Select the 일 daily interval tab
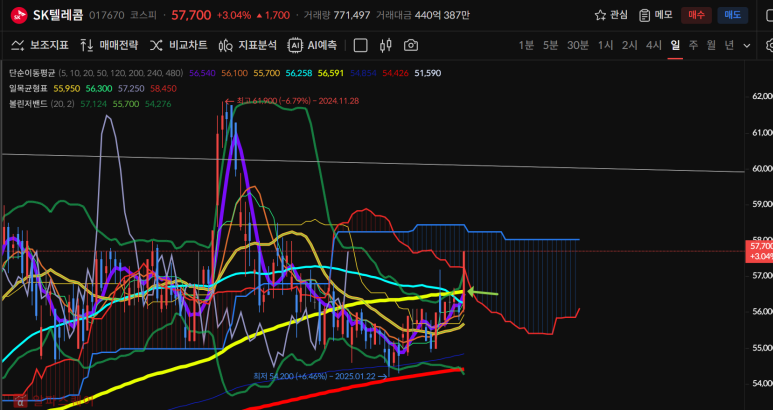The height and width of the screenshot is (410, 773). click(x=675, y=45)
